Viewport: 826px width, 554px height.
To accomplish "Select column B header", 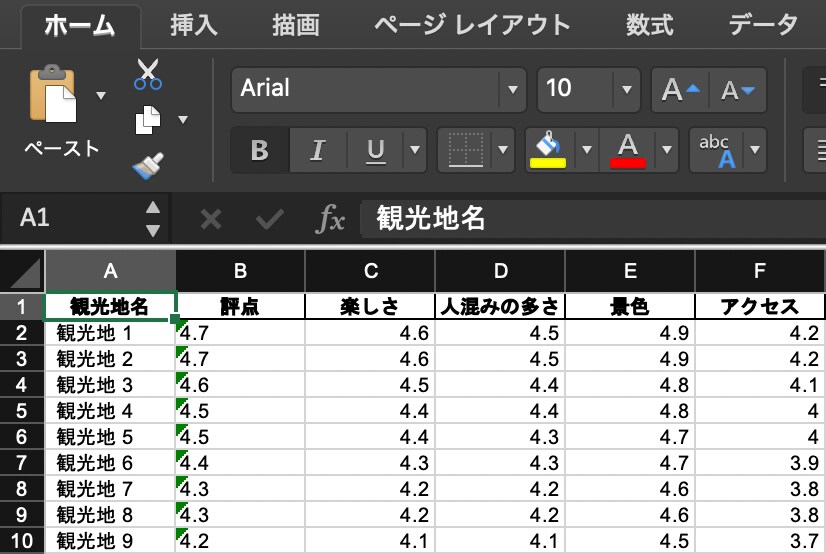I will [240, 271].
